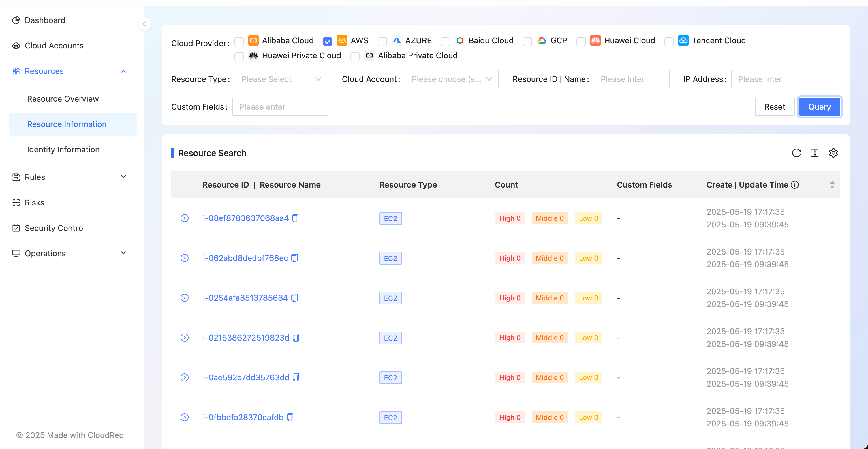The image size is (868, 449).
Task: Expand the Operations menu chevron
Action: [x=123, y=253]
